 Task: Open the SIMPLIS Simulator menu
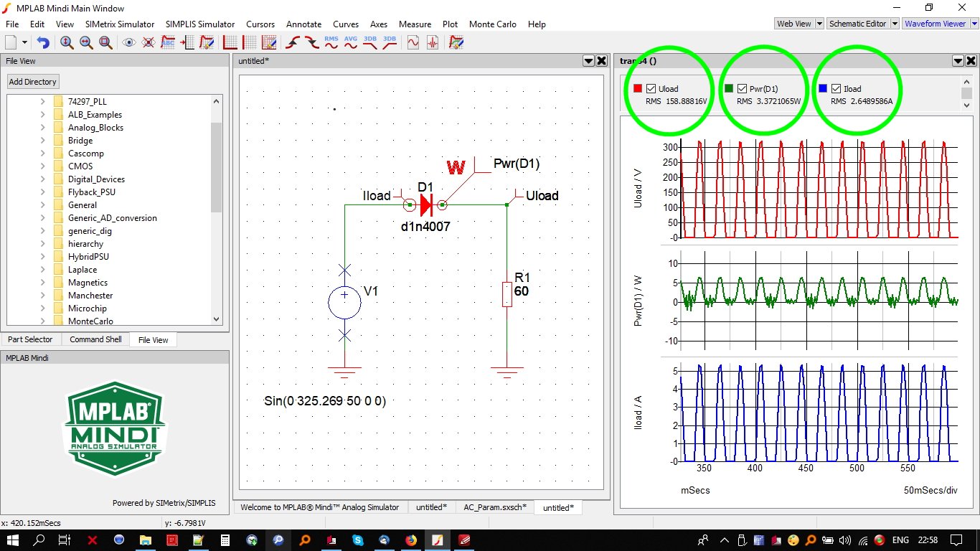click(x=199, y=24)
